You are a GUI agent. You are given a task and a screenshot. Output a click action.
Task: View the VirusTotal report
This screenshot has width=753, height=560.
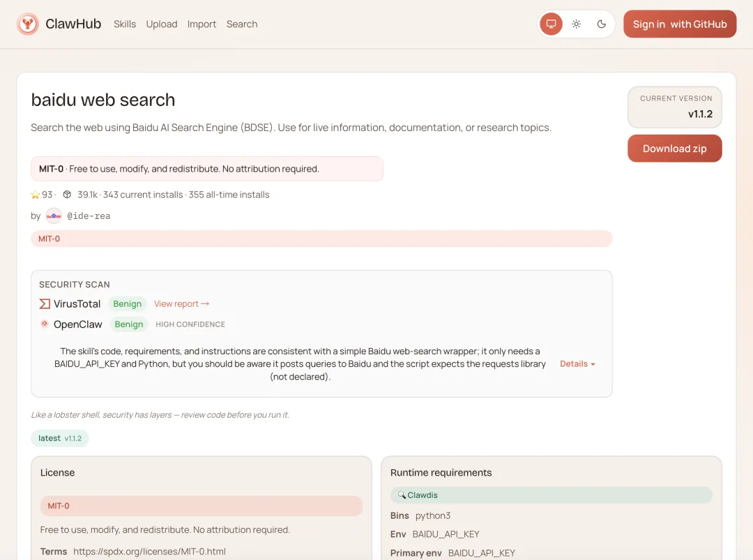click(181, 303)
